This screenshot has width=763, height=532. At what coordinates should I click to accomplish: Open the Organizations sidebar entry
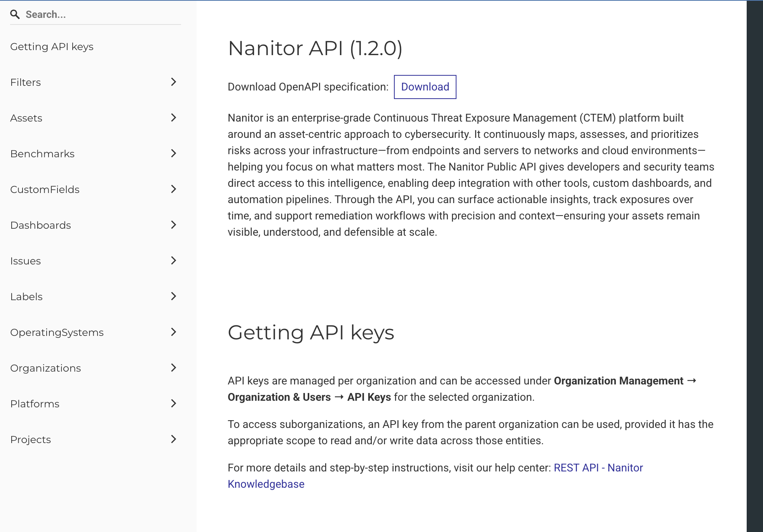(45, 368)
